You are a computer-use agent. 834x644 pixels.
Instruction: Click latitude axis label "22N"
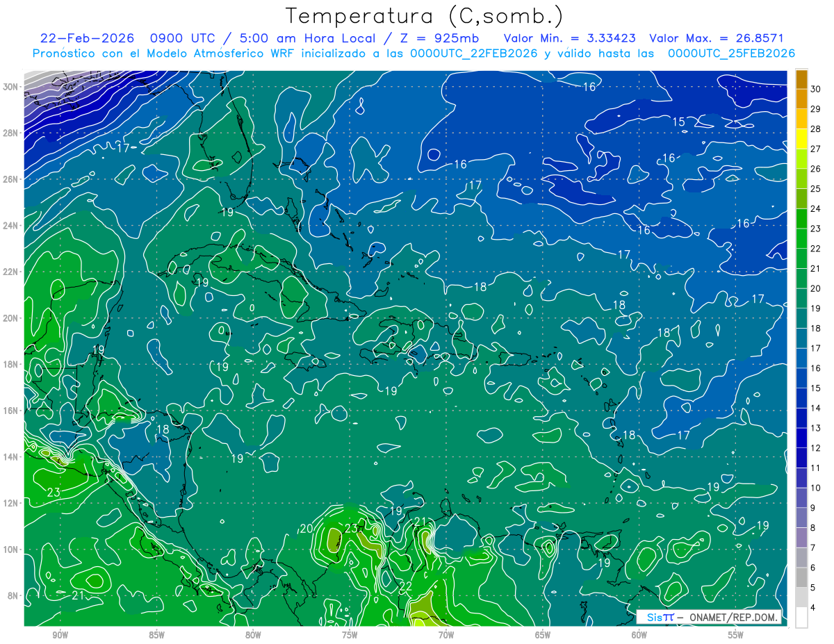[x=10, y=272]
